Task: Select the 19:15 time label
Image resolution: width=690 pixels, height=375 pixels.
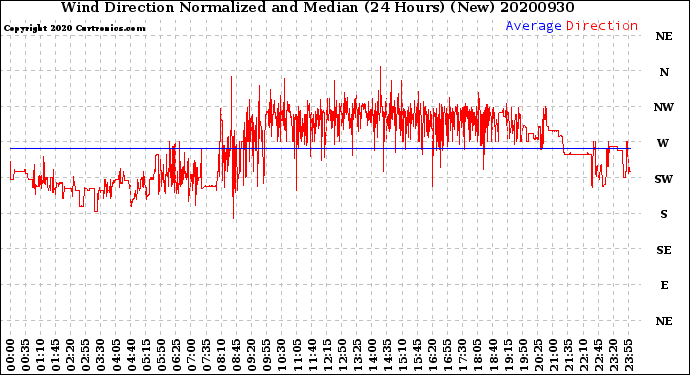Action: pos(508,355)
